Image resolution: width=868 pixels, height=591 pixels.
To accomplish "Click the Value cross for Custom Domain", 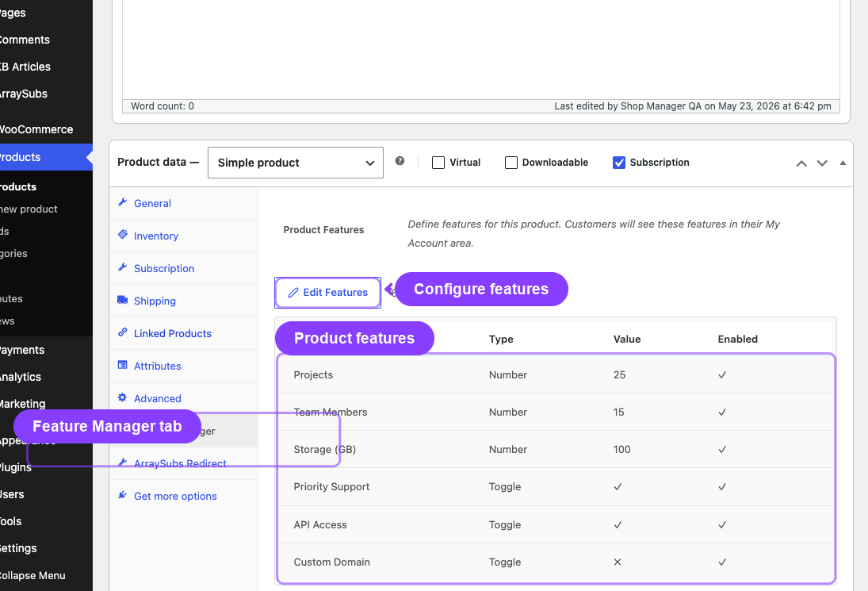I will pos(618,562).
